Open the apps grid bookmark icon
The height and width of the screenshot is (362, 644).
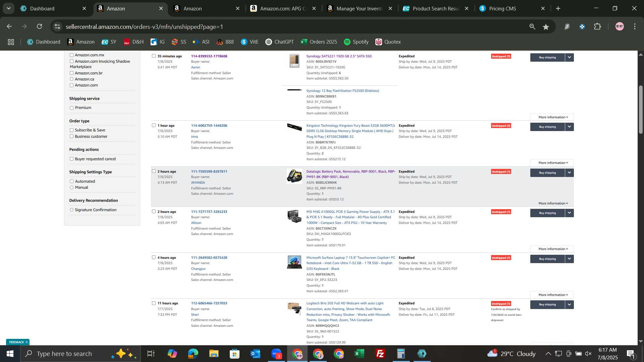11,42
